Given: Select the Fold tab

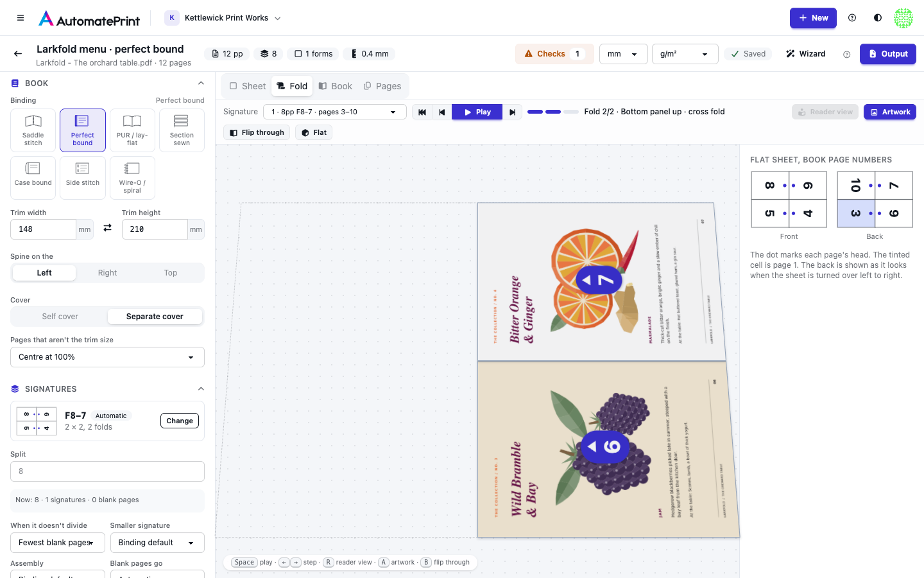Looking at the screenshot, I should click(292, 86).
